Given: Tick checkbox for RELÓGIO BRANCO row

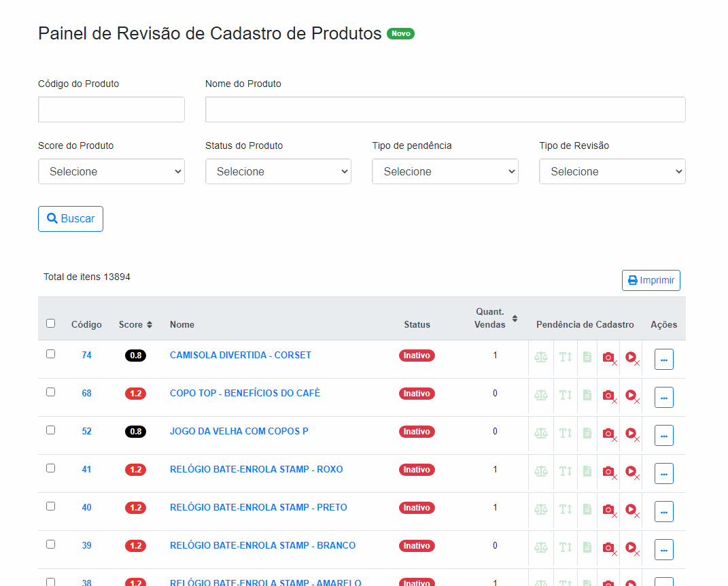Looking at the screenshot, I should pos(50,545).
